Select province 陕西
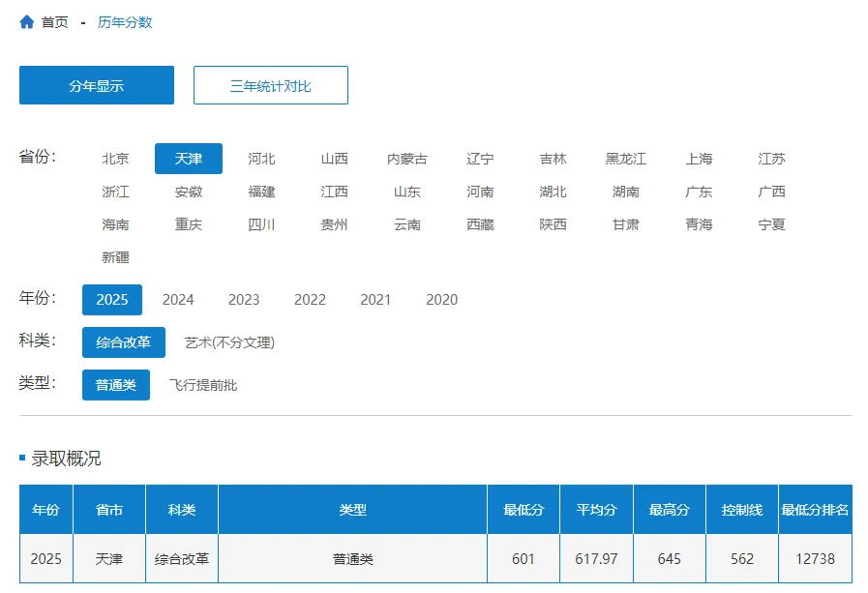 coord(553,224)
